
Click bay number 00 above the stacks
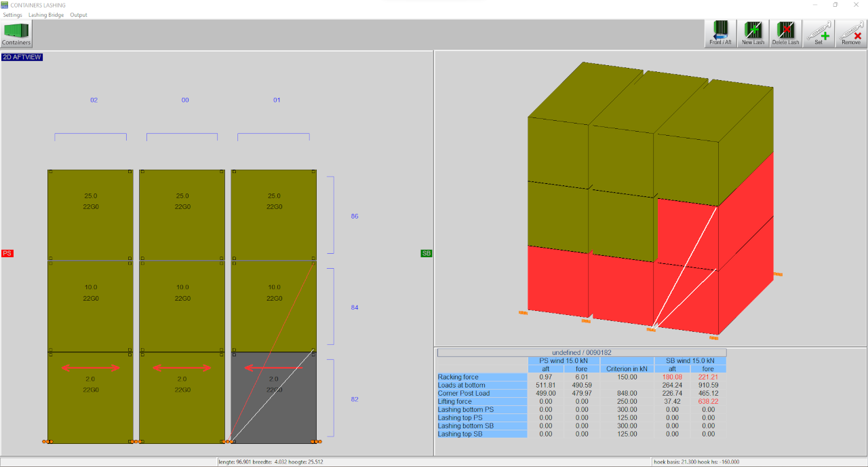(x=185, y=100)
